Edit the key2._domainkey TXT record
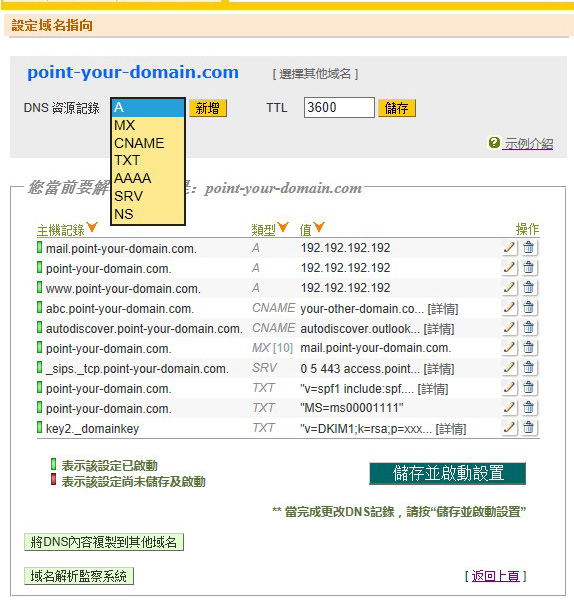 (509, 427)
